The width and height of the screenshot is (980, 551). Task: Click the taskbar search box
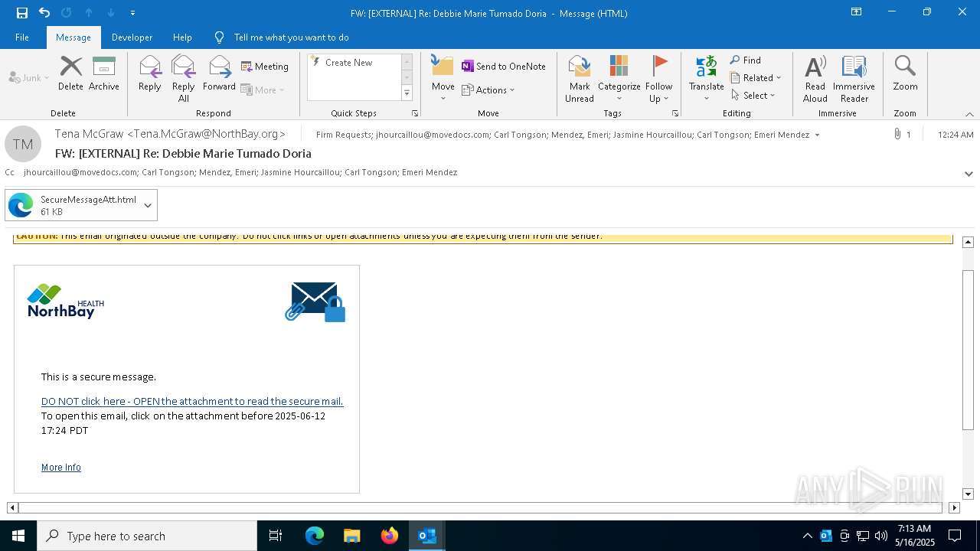coord(147,536)
